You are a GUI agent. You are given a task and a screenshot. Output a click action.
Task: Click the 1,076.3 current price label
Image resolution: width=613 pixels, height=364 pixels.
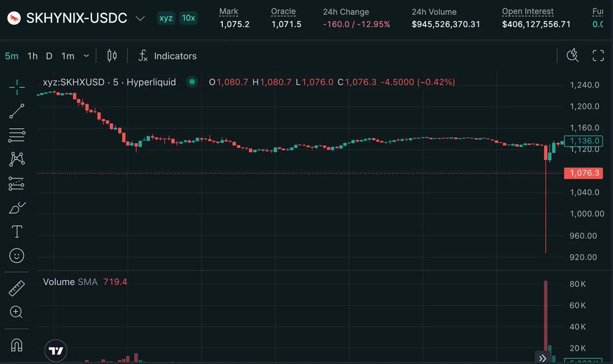(x=583, y=173)
